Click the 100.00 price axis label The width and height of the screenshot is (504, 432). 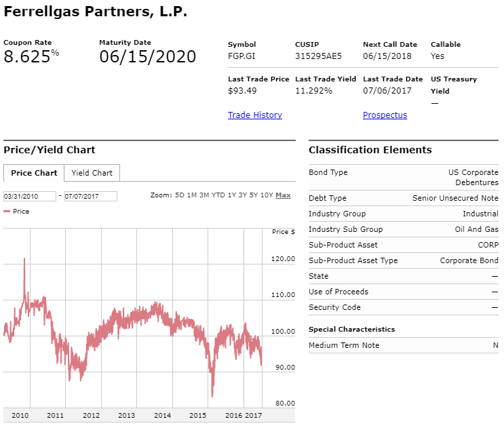(283, 332)
